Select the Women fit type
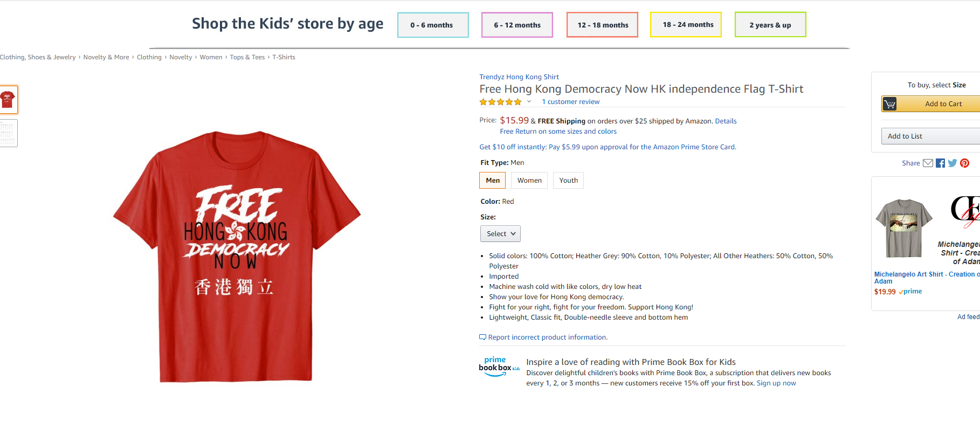The width and height of the screenshot is (980, 428). tap(529, 181)
